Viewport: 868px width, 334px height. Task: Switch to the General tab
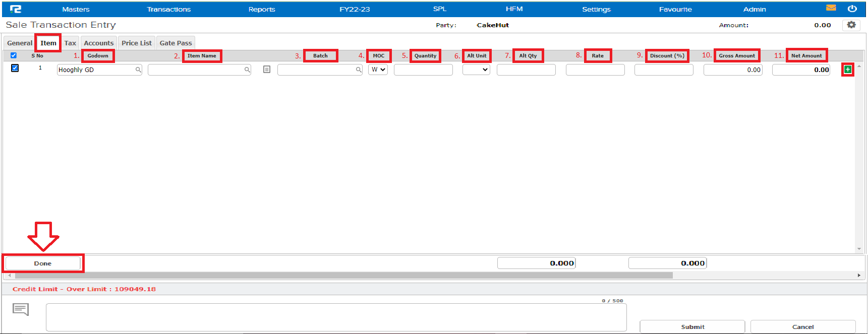[x=20, y=43]
